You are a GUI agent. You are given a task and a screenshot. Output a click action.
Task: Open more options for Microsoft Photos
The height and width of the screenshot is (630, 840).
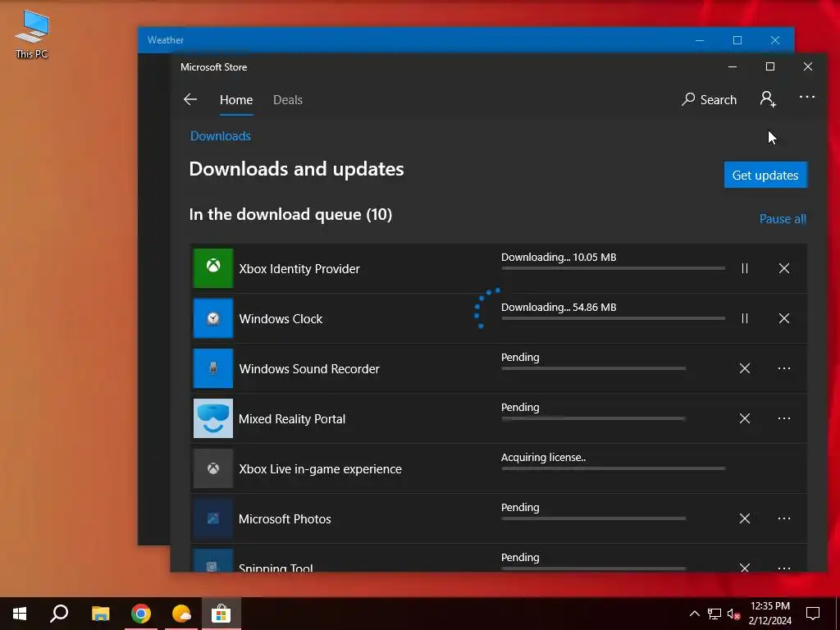783,518
